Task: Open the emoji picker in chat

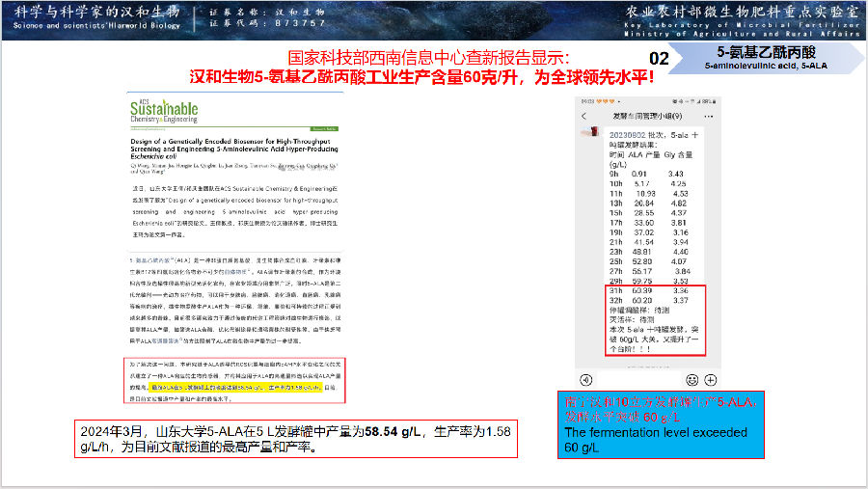Action: click(691, 380)
